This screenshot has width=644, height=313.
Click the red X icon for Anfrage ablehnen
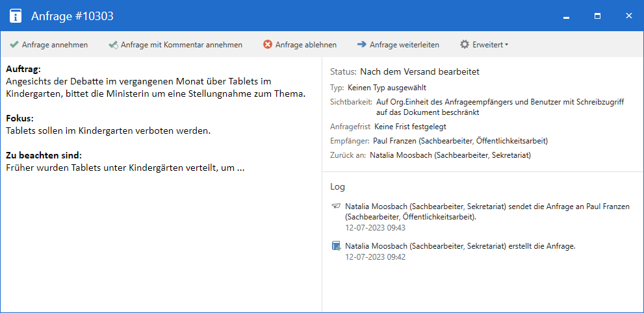pos(267,45)
